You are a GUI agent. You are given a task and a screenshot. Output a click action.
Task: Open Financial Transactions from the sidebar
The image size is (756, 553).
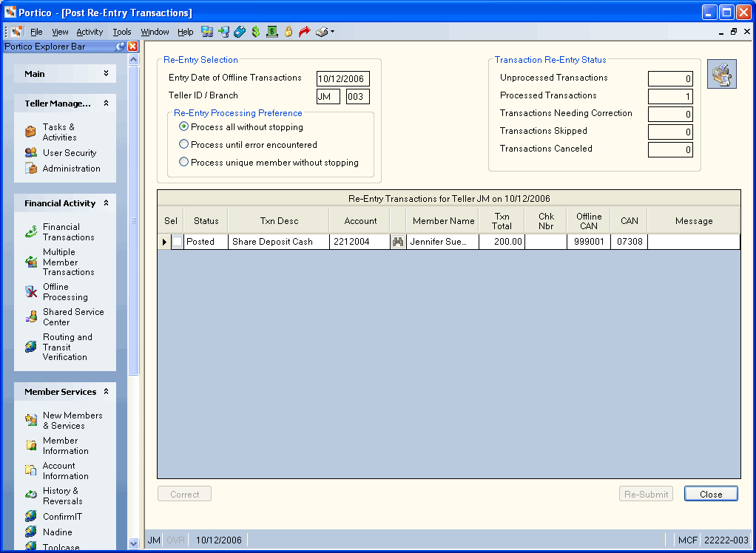(69, 231)
